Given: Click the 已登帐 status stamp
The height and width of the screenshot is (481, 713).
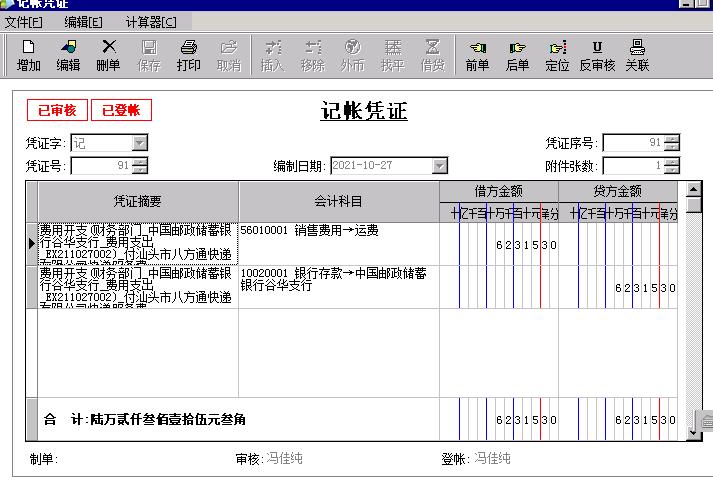Looking at the screenshot, I should coord(121,110).
